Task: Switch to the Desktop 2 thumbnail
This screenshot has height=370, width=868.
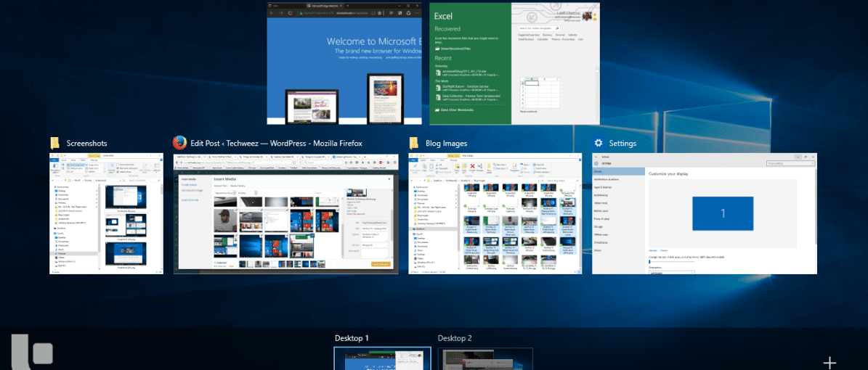Action: click(485, 359)
